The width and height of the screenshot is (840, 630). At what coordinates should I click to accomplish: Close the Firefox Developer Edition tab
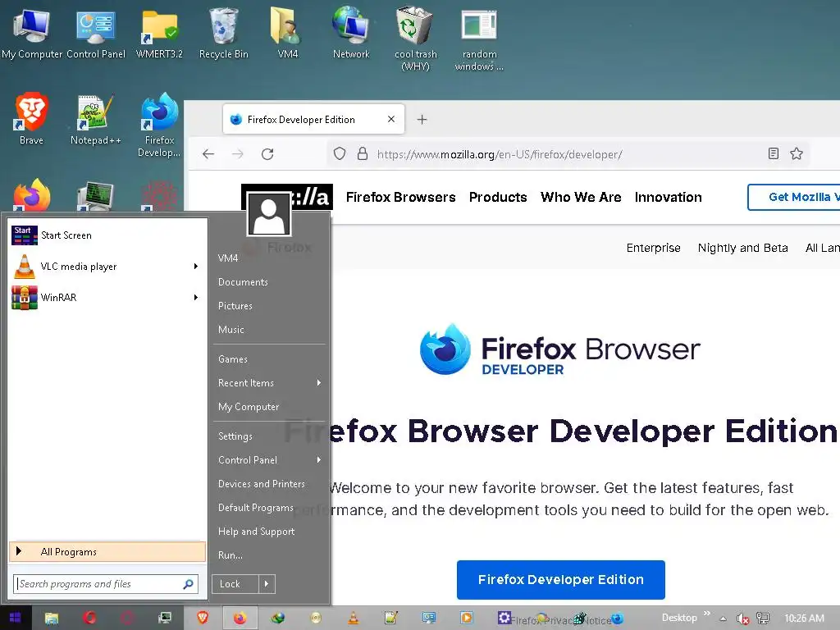(x=391, y=119)
